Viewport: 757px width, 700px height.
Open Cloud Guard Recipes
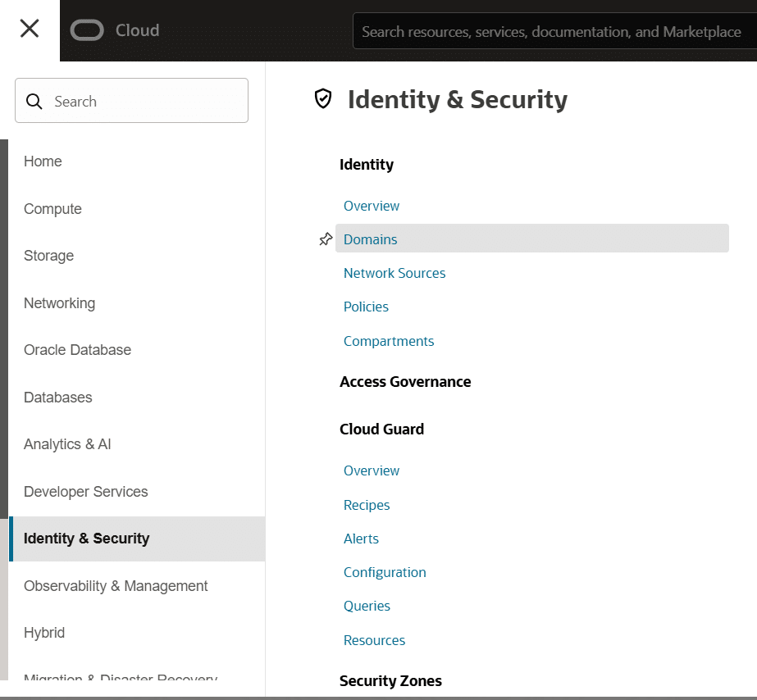(x=367, y=505)
